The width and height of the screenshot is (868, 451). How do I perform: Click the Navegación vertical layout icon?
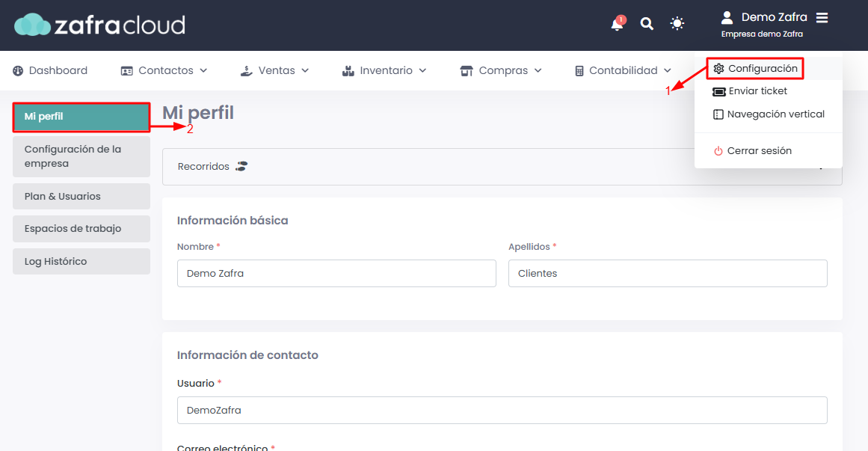tap(718, 114)
